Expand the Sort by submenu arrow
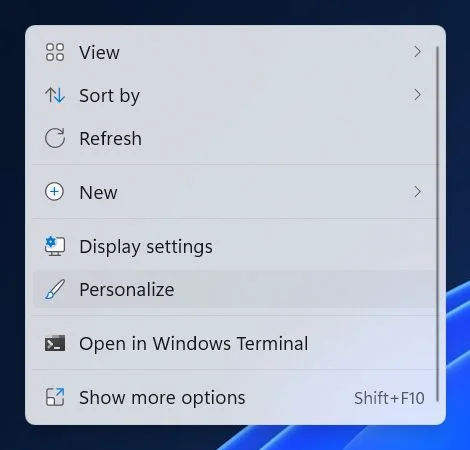 click(x=417, y=95)
